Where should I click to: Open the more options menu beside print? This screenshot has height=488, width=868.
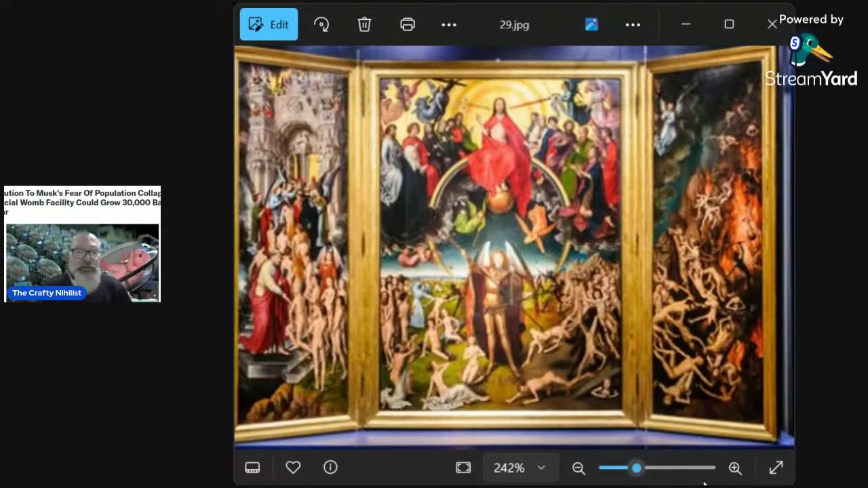click(449, 24)
